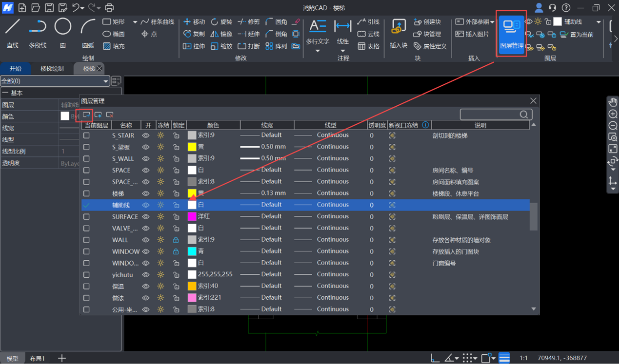Viewport: 619px width, 364px height.
Task: Select the 多行文字 multiline text tool
Action: point(318,33)
